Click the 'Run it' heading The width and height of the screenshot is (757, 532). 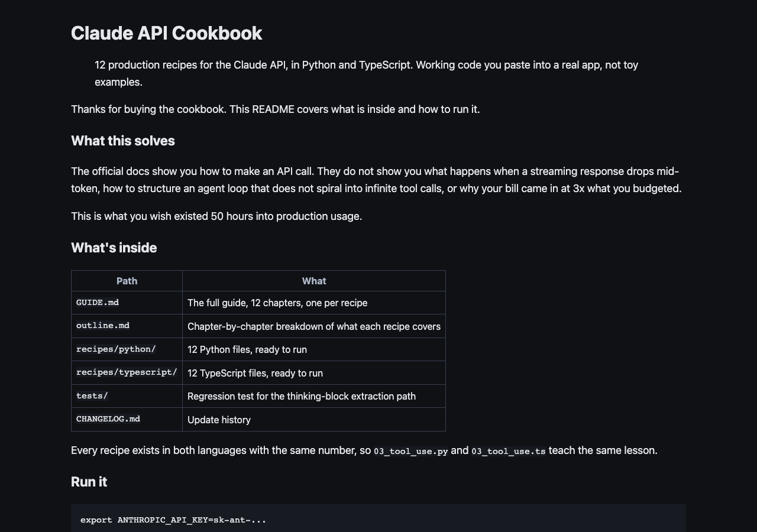89,482
